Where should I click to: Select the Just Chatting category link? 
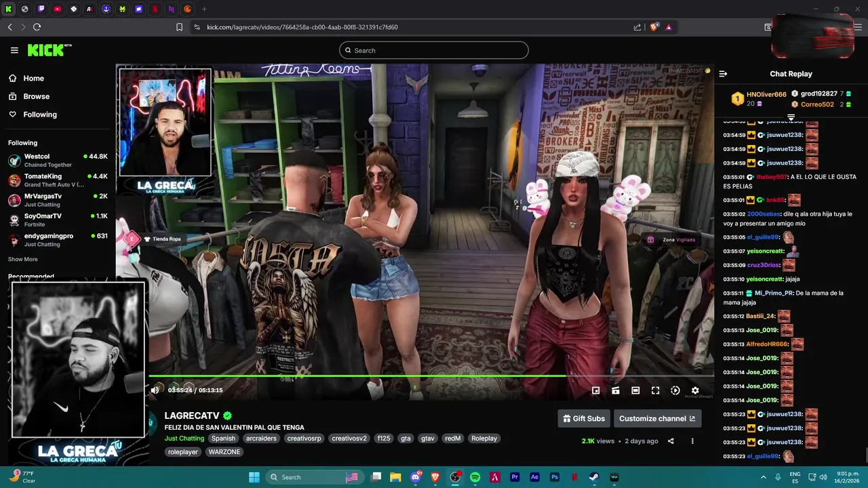pyautogui.click(x=184, y=439)
